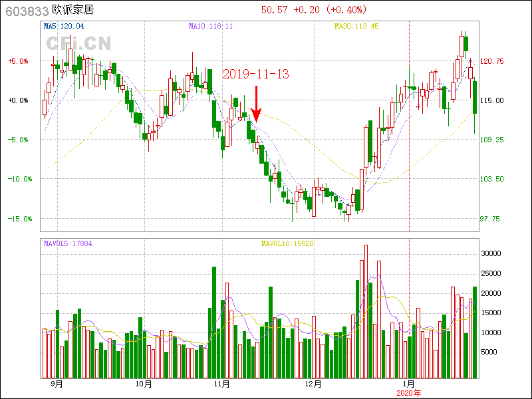Click the MAVOL5:17884 volume label
This screenshot has height=399, width=532.
click(68, 243)
